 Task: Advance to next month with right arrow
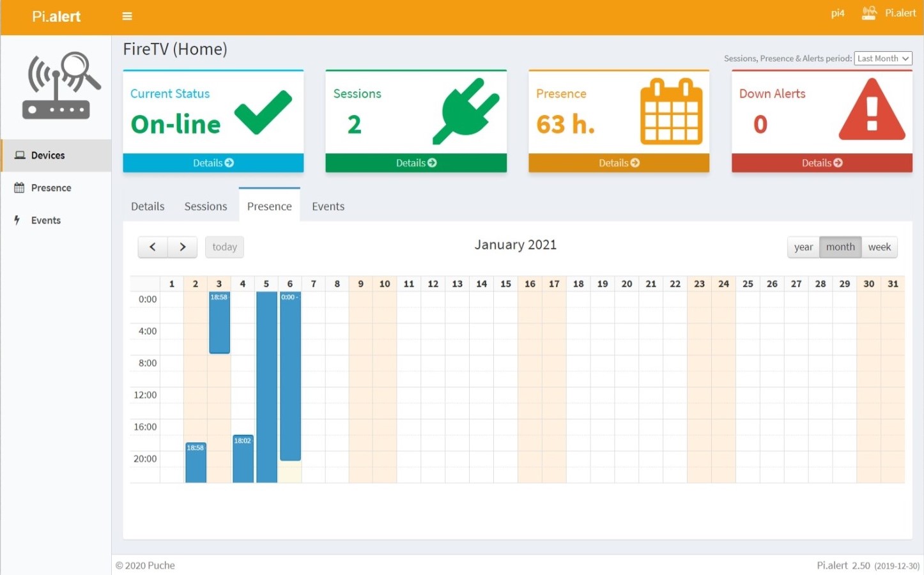[183, 247]
